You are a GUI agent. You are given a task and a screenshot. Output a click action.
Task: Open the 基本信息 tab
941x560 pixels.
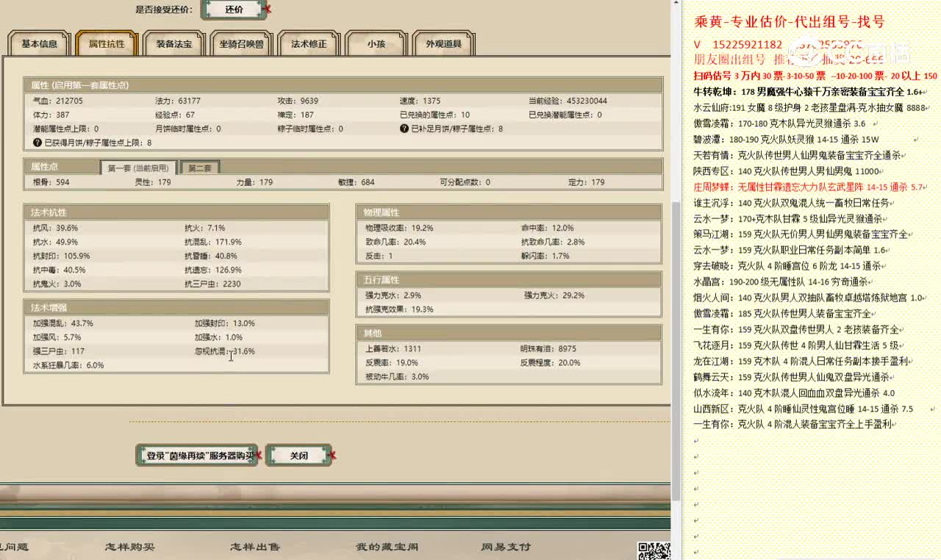(x=39, y=44)
